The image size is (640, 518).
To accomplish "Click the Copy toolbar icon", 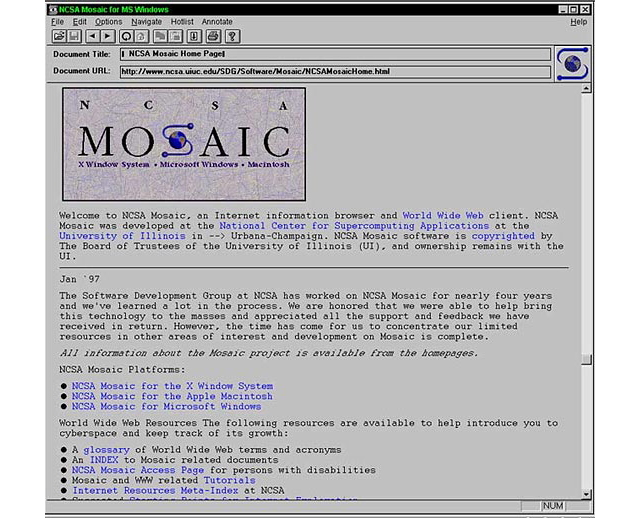I will (160, 36).
